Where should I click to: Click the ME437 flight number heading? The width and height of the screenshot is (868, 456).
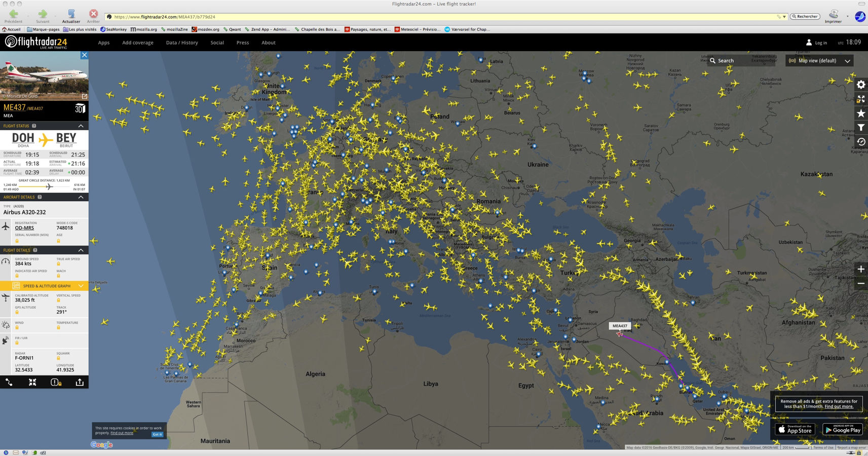point(14,107)
